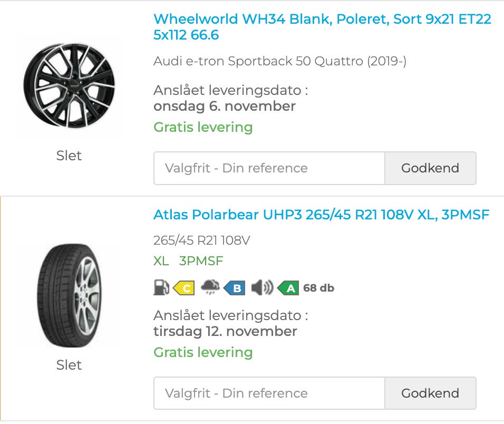Remove the Atlas tire using Slet
The width and height of the screenshot is (504, 424).
(69, 365)
